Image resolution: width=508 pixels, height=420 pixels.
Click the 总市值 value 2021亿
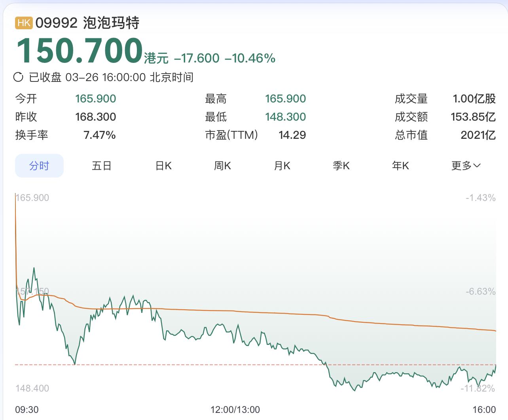tap(478, 135)
